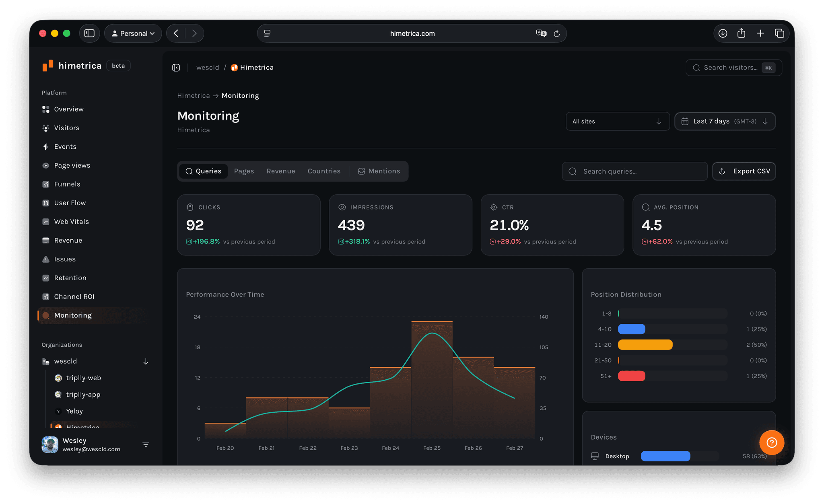
Task: Click the +196.8% clicks change value
Action: pos(206,242)
